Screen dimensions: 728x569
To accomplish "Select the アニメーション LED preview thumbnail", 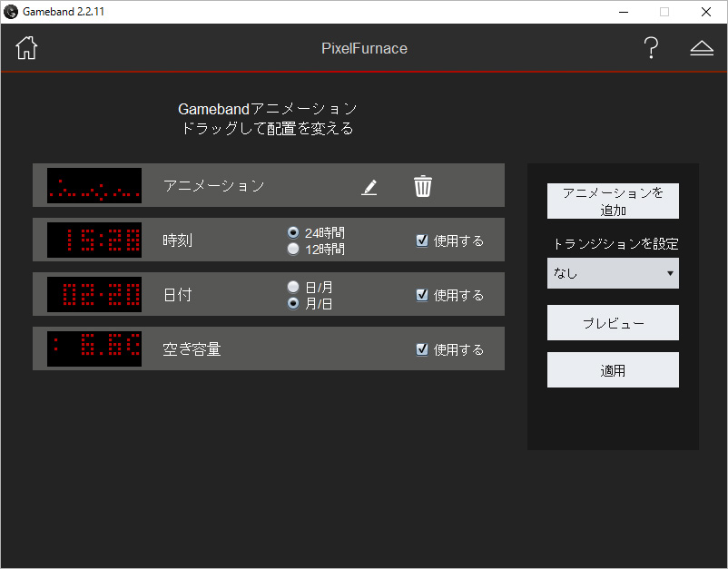I will [x=94, y=185].
